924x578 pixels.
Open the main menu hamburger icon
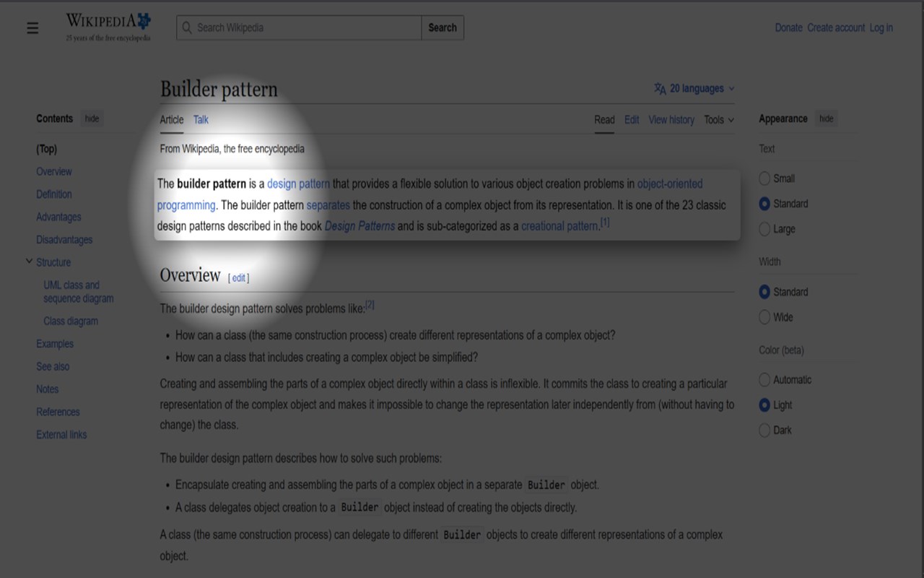click(32, 28)
